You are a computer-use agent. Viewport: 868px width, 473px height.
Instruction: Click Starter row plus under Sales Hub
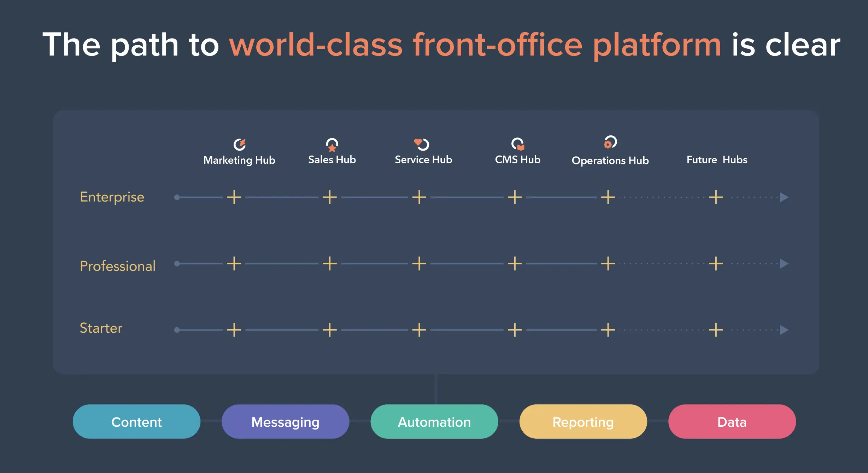coord(330,330)
